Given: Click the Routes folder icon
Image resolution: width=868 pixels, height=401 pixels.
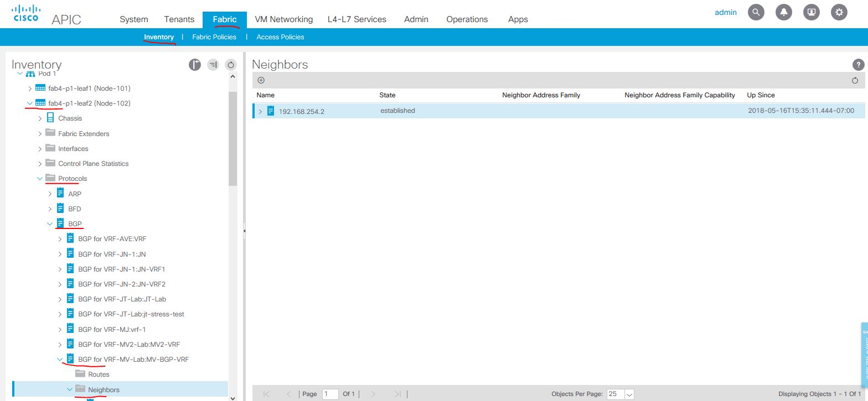Looking at the screenshot, I should [80, 373].
